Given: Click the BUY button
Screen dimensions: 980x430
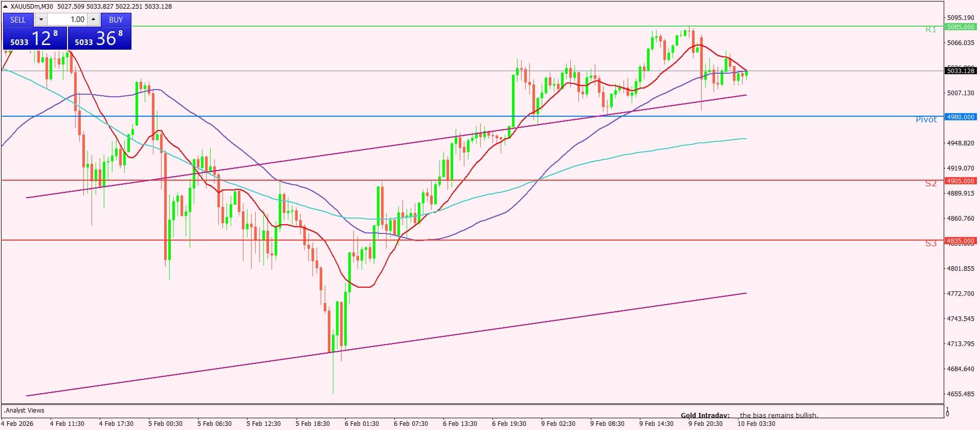Looking at the screenshot, I should click(116, 19).
